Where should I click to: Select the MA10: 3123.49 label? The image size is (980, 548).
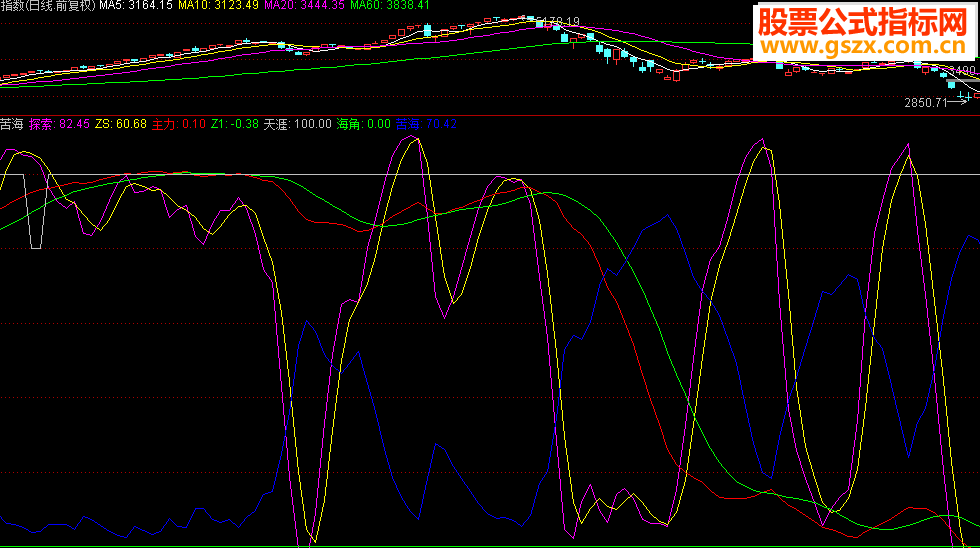click(x=218, y=5)
